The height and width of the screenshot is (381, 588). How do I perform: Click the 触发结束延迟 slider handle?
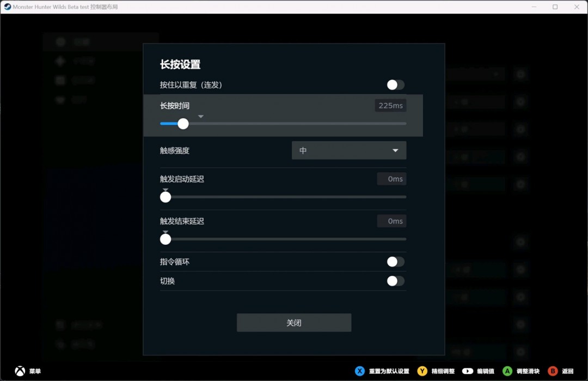[x=166, y=239]
